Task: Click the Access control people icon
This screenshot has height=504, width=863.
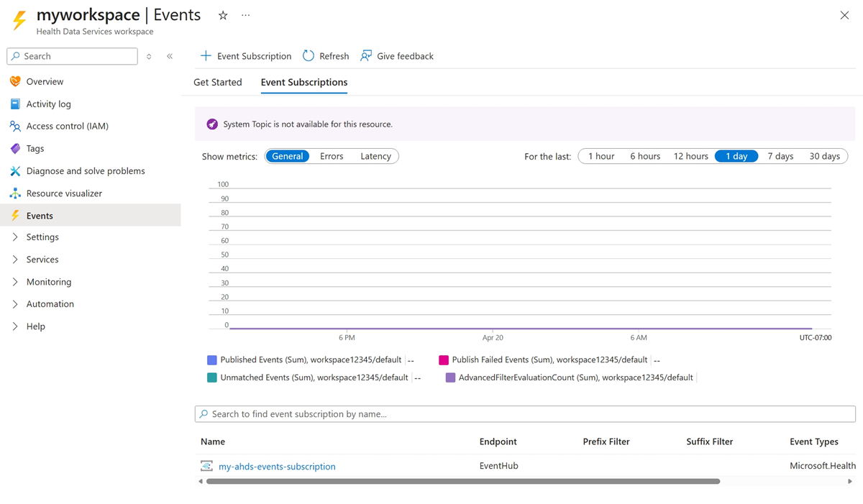Action: pyautogui.click(x=15, y=126)
